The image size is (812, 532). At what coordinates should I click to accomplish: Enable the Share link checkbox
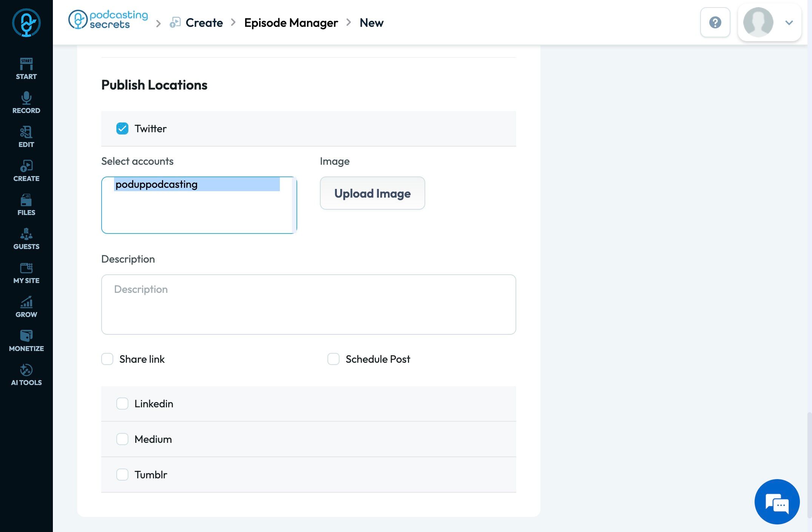tap(107, 359)
